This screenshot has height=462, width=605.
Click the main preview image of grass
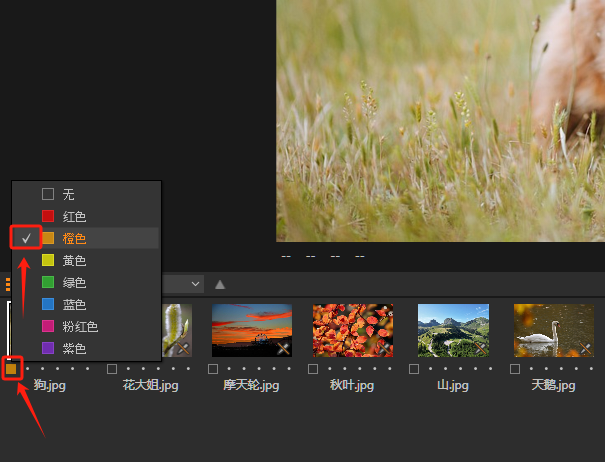(441, 121)
